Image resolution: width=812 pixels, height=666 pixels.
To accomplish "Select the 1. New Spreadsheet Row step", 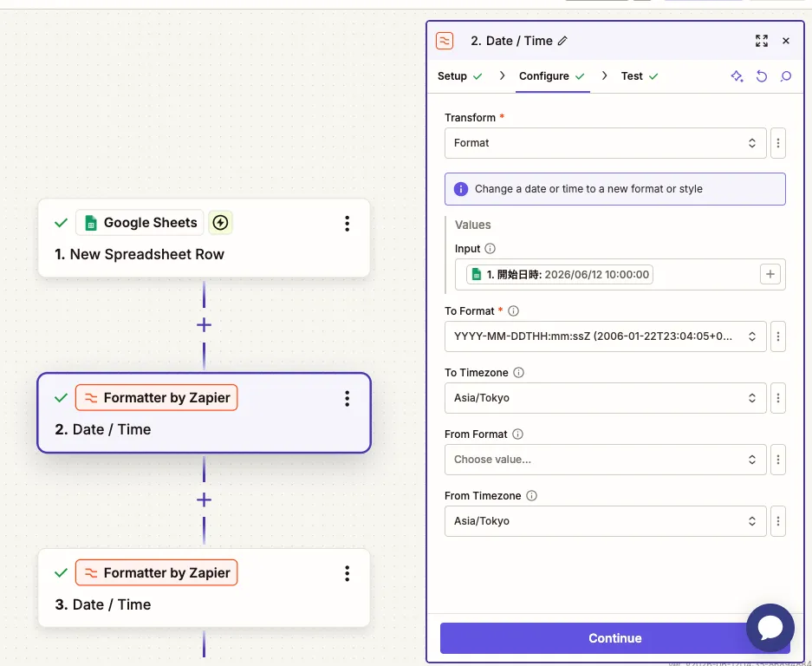I will tap(204, 238).
